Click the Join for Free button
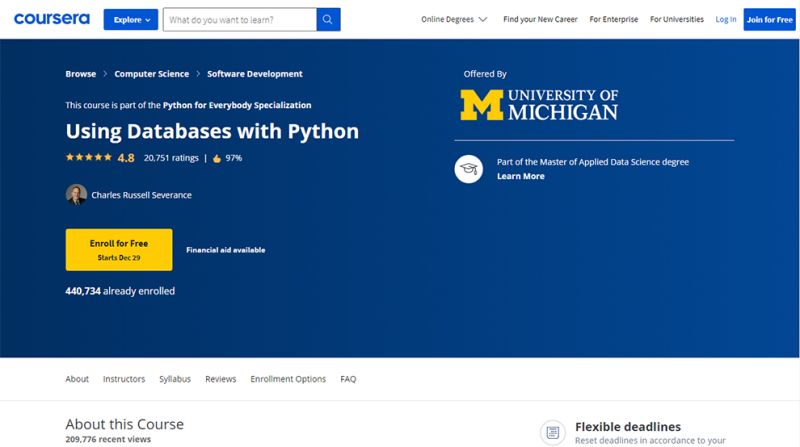This screenshot has width=800, height=447. coord(769,19)
